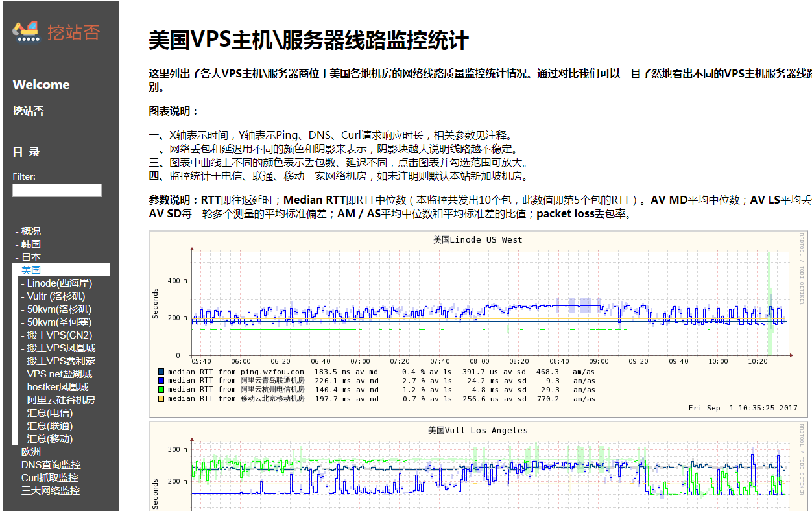Select Vultr (洛杉矶) in the menu
Viewport: 812px width, 511px height.
[x=56, y=296]
